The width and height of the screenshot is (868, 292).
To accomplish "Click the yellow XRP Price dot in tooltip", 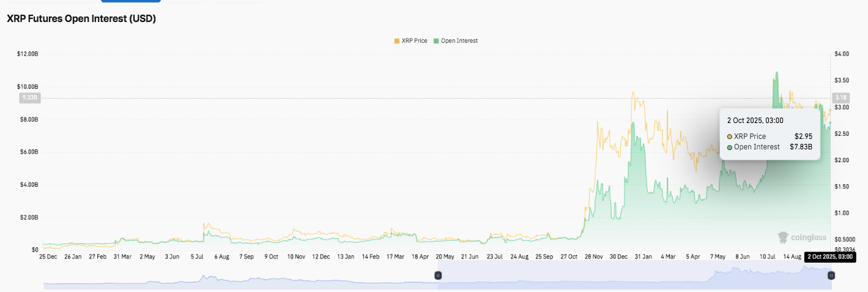I will pos(730,137).
